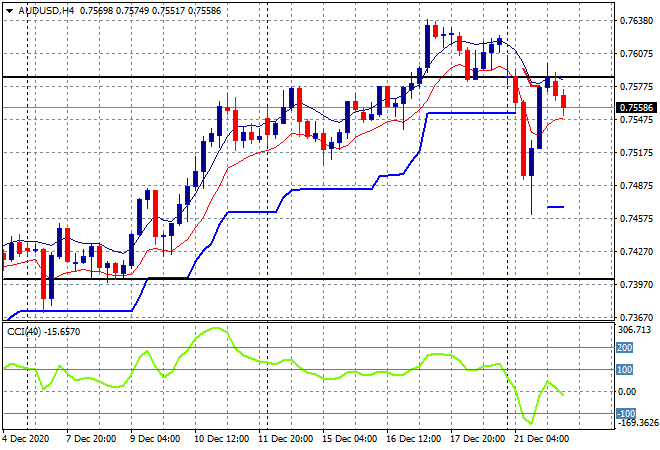This screenshot has width=660, height=450.
Task: Click the 0.74270 price scale label
Action: click(x=636, y=252)
